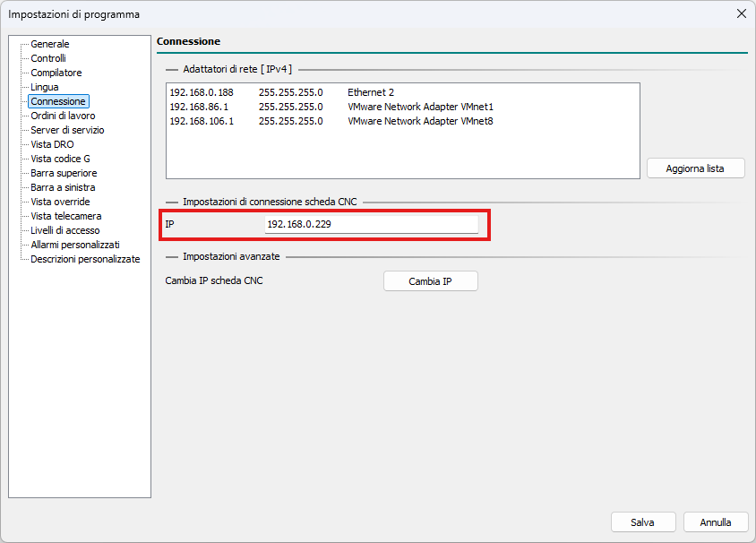Open the Controlli settings page
The height and width of the screenshot is (543, 756).
click(x=48, y=58)
